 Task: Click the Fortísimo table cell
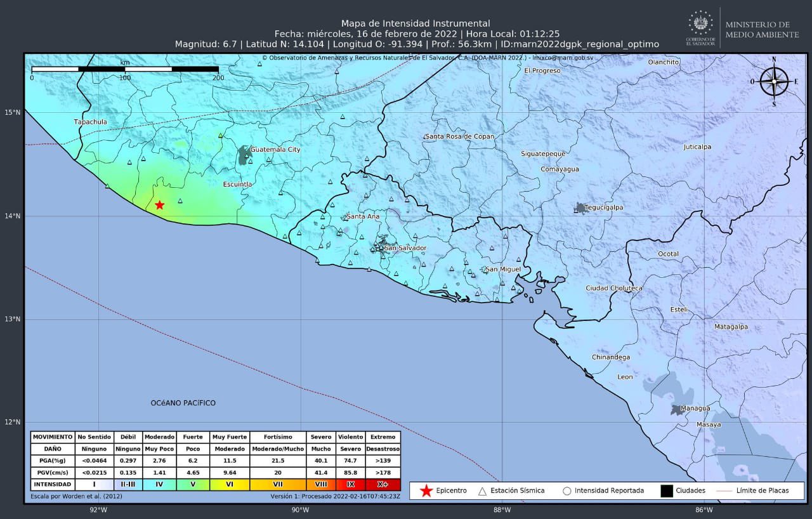pos(278,437)
